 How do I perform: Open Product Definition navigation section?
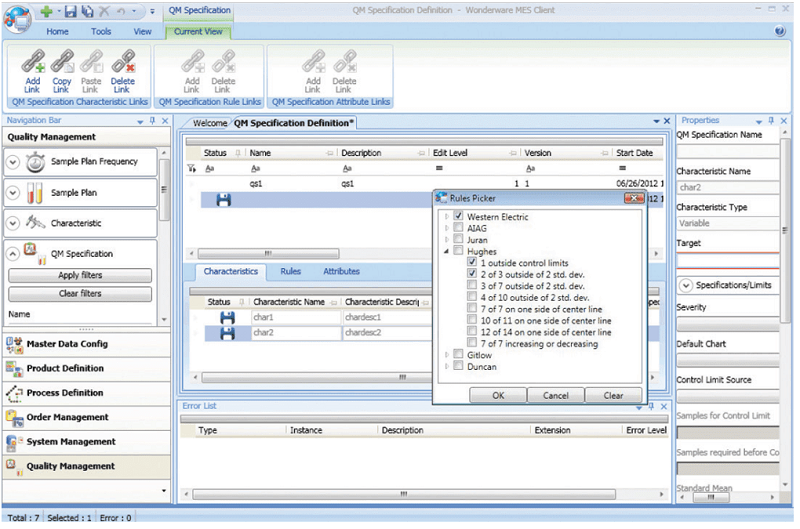click(x=64, y=368)
